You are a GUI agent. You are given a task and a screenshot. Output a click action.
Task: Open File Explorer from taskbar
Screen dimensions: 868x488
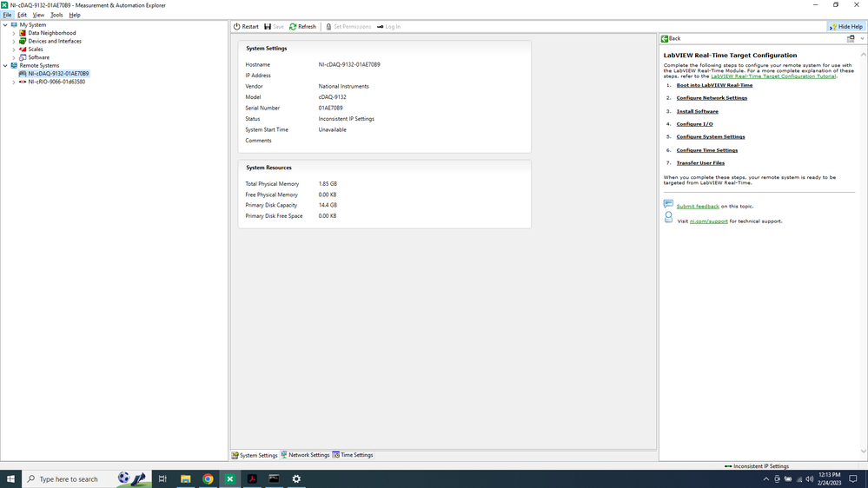tap(185, 478)
